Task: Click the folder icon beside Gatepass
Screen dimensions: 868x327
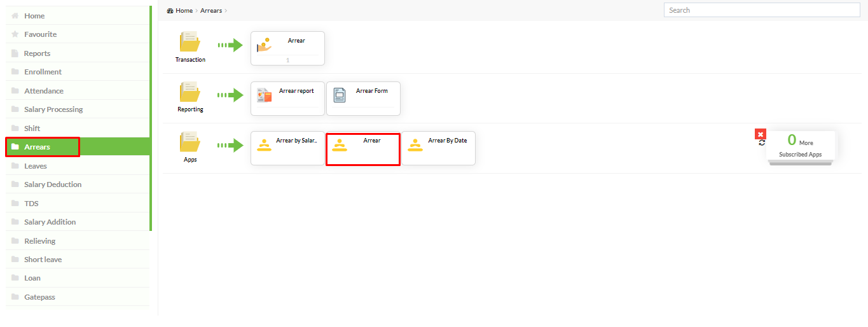Action: pos(15,297)
